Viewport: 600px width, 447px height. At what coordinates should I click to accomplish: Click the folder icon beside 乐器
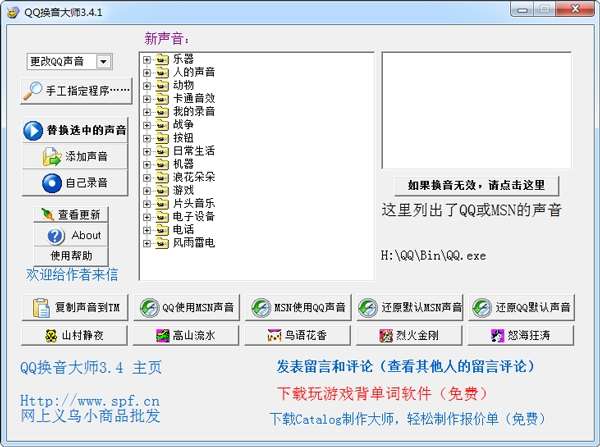click(162, 60)
